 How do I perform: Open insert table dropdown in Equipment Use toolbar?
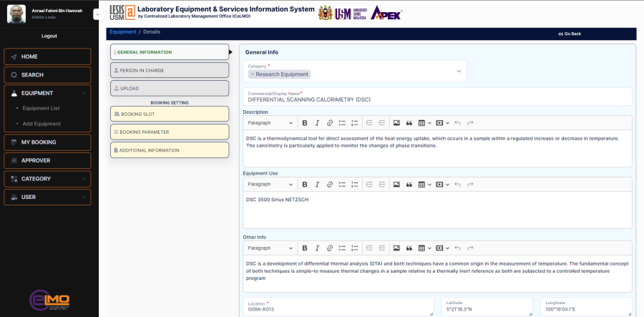click(x=424, y=185)
